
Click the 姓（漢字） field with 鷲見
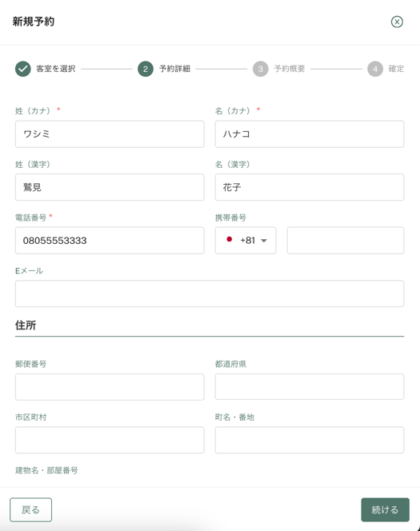pos(110,187)
